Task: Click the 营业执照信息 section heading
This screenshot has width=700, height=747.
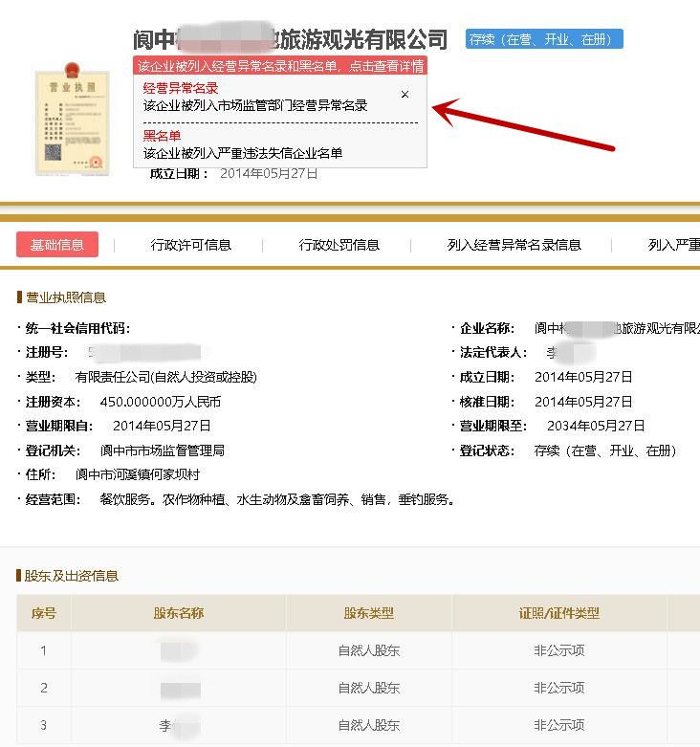Action: (65, 297)
